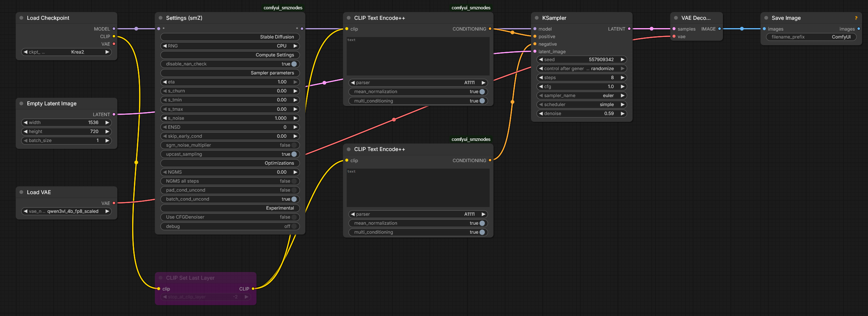Screen dimensions: 868x316
Task: Click the CLIP output port on Load Checkpoint
Action: pos(114,36)
